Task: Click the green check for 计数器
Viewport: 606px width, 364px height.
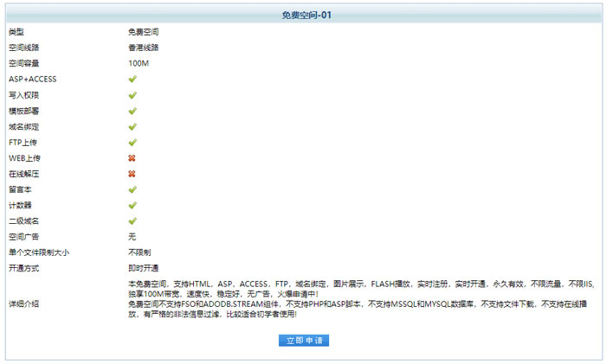Action: 132,205
